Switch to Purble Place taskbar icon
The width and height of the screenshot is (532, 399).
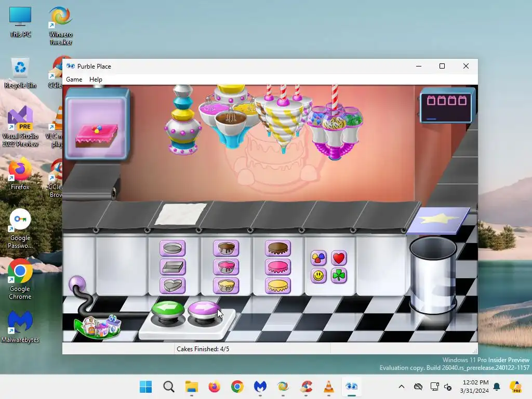pos(352,387)
